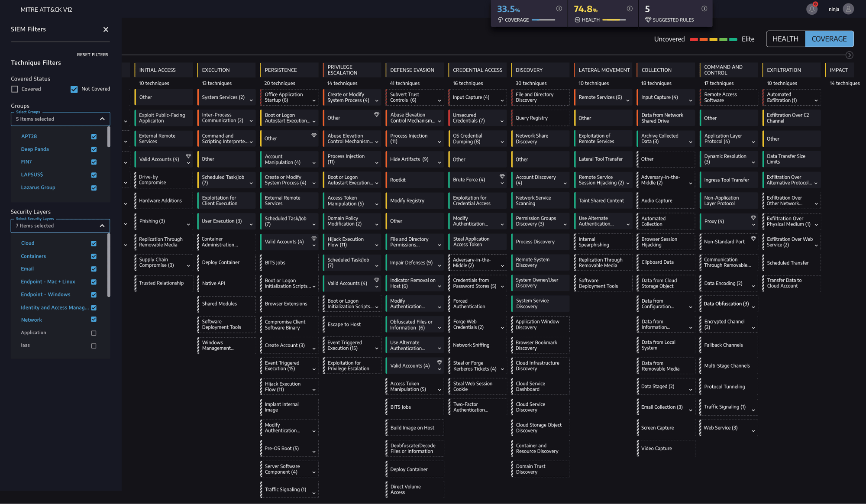Open the Native API technique card
This screenshot has height=504, width=866.
click(x=226, y=283)
